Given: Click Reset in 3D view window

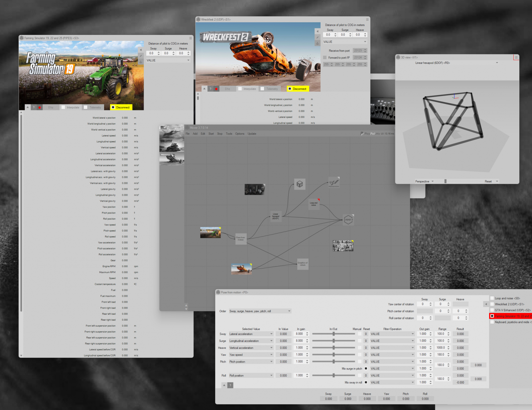Looking at the screenshot, I should pos(491,181).
